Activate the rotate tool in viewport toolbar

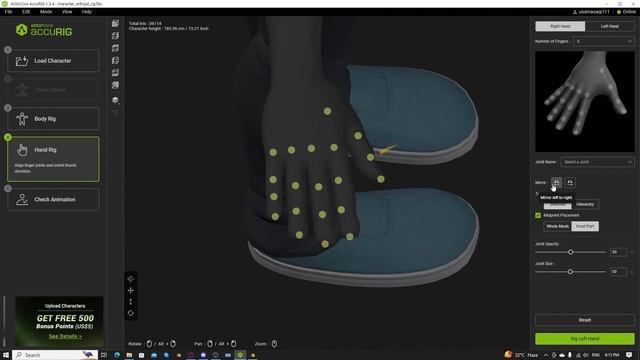(x=131, y=313)
